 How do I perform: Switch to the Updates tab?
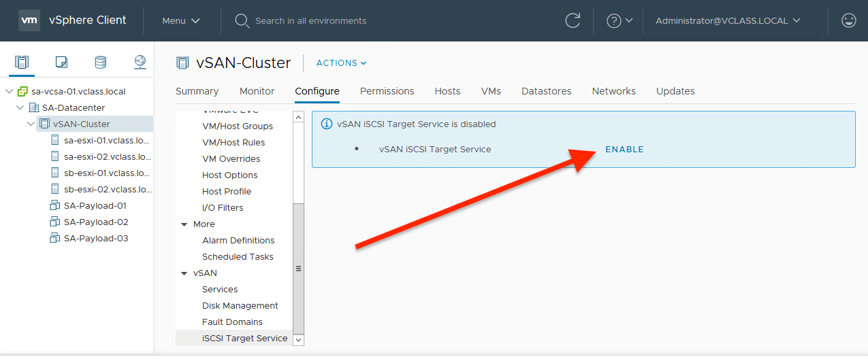tap(675, 91)
